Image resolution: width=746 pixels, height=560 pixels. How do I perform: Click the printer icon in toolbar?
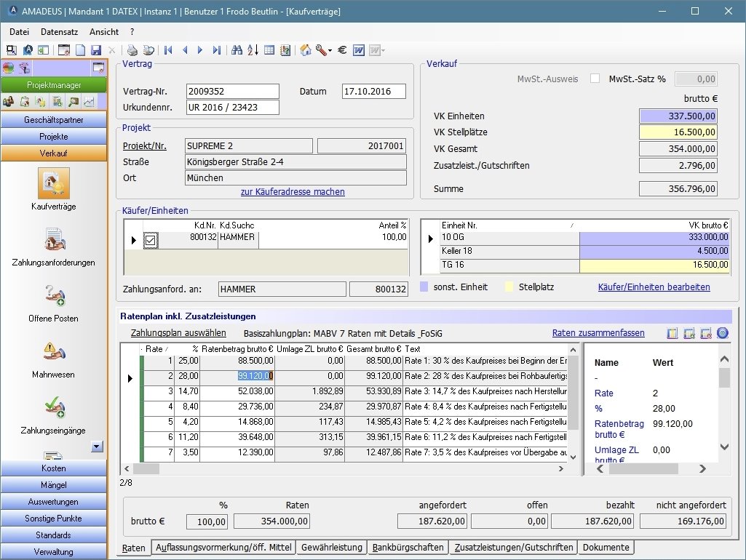pos(132,50)
